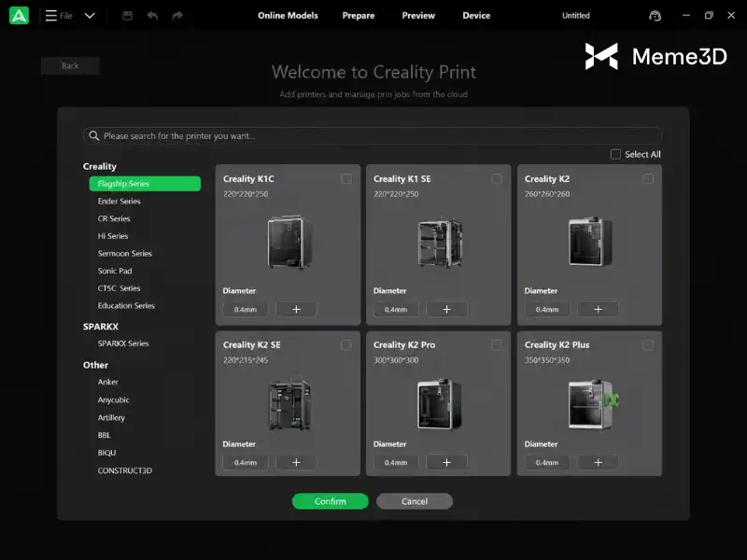Screen dimensions: 747x560
Task: Open the customer support headset icon
Action: pyautogui.click(x=655, y=16)
